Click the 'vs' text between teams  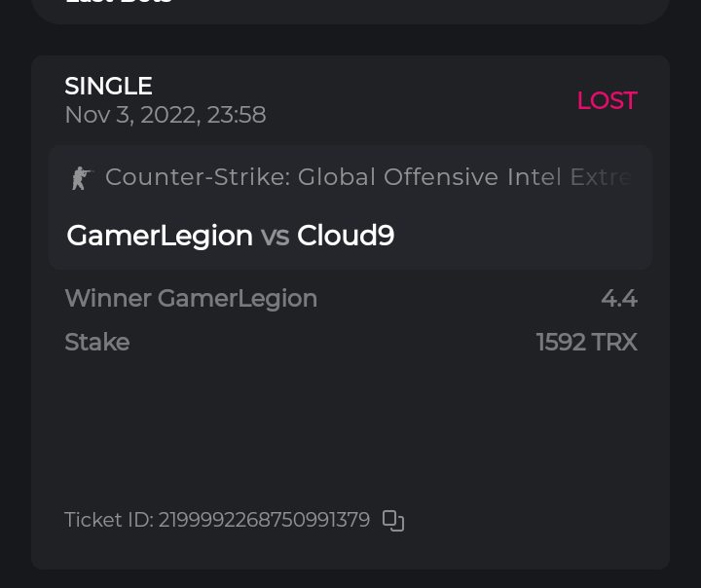[275, 236]
